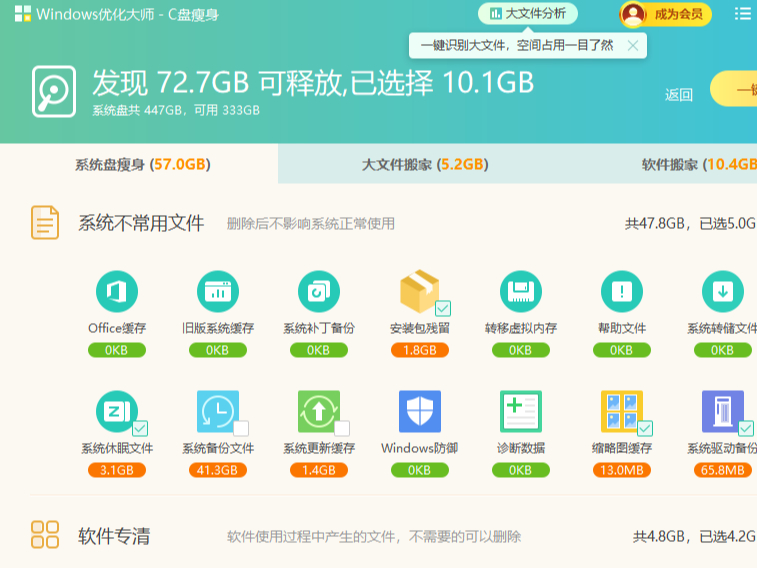Click the 41.3GB size badge
This screenshot has width=757, height=568.
tap(218, 470)
